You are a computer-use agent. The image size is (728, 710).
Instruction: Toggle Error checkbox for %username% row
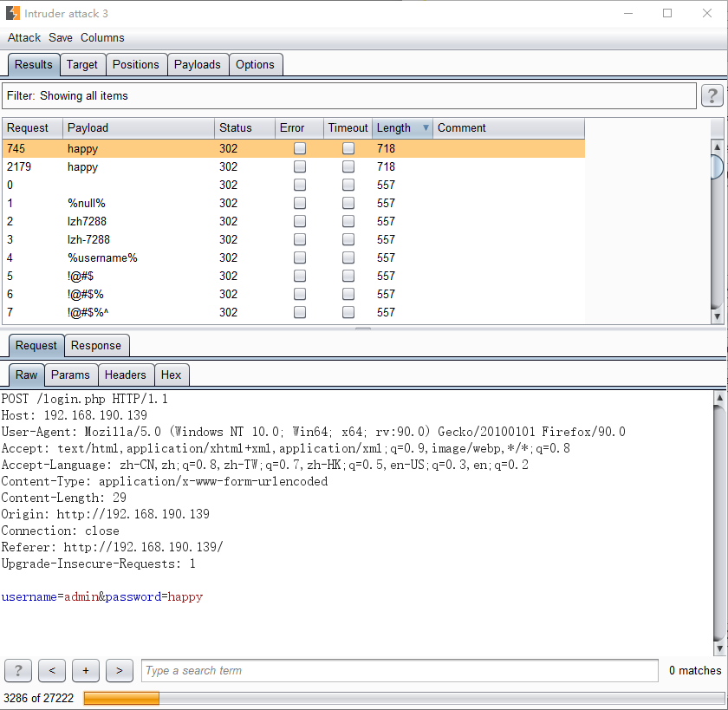click(x=300, y=257)
